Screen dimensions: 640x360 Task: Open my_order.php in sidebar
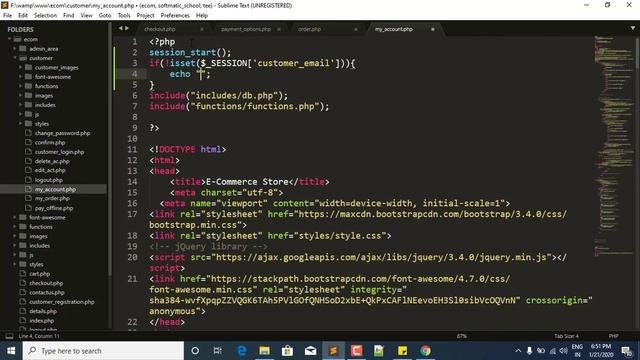click(x=52, y=198)
